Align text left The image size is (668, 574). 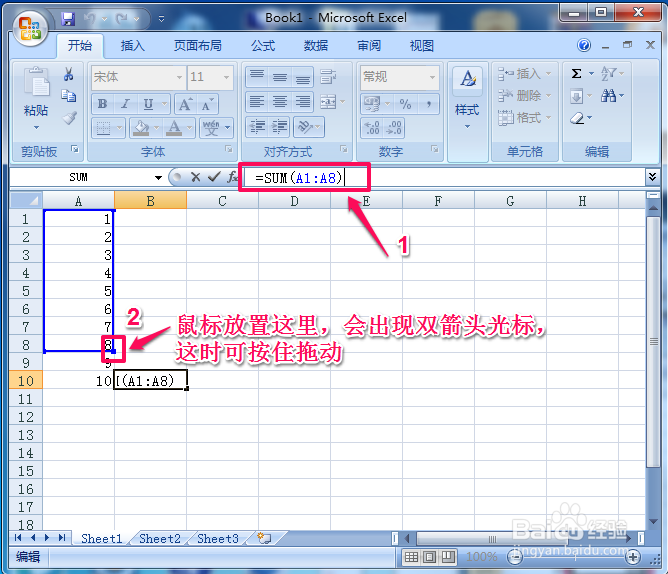pyautogui.click(x=257, y=102)
